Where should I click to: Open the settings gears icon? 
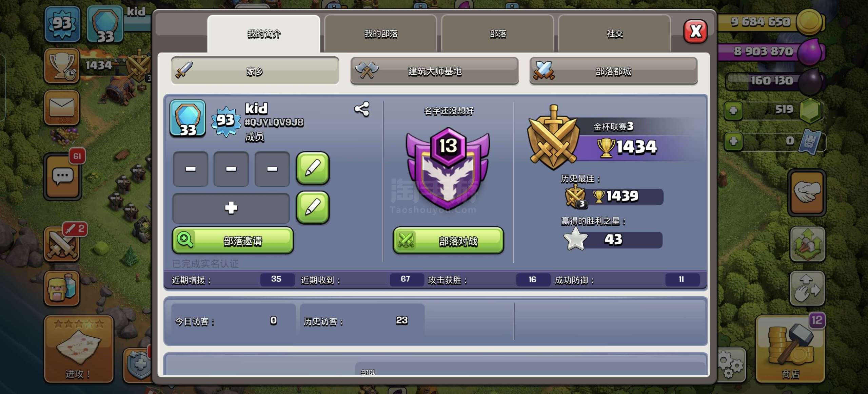pos(732,365)
